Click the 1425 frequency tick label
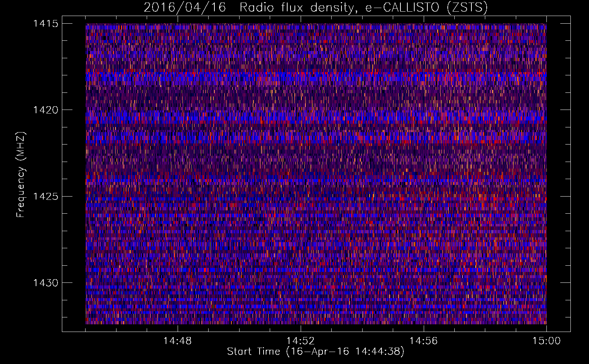 [46, 197]
